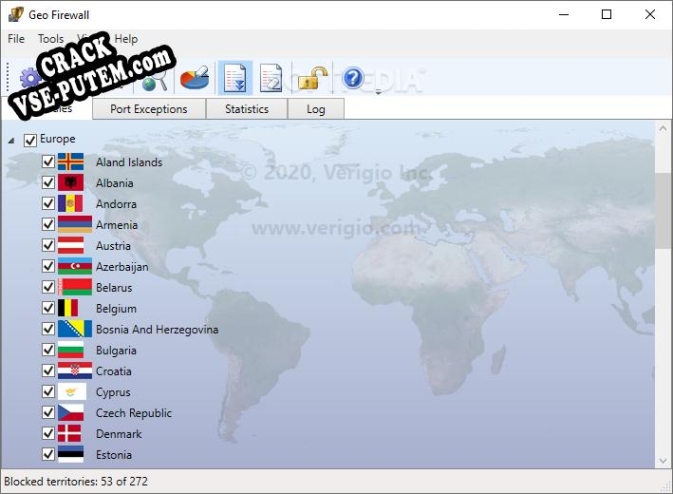673x494 pixels.
Task: Unblock Austria via its checkbox
Action: (48, 245)
